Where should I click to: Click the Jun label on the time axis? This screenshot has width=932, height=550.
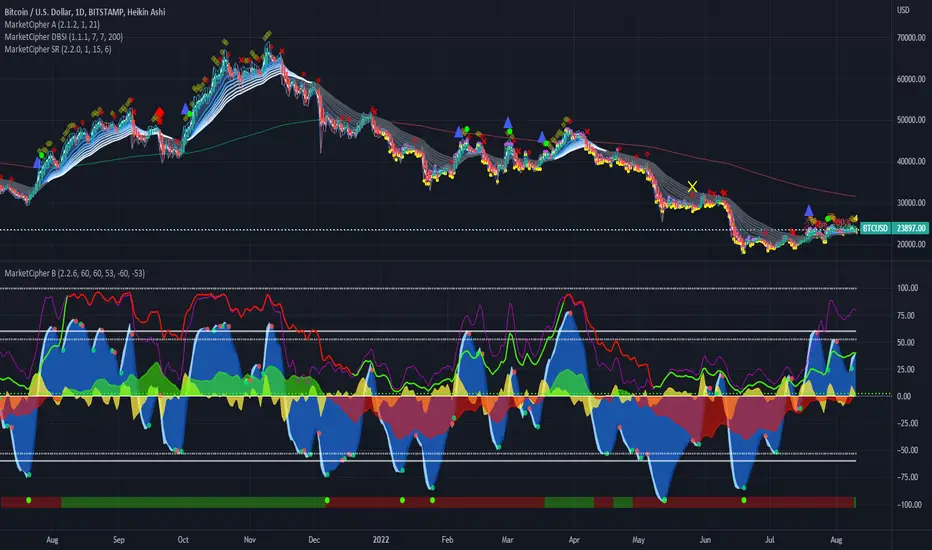coord(705,540)
